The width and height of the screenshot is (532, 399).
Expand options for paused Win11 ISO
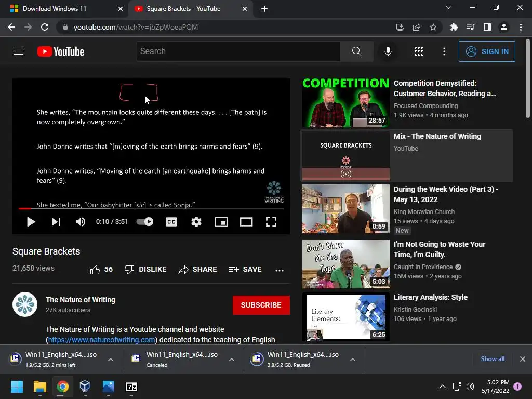click(x=353, y=360)
